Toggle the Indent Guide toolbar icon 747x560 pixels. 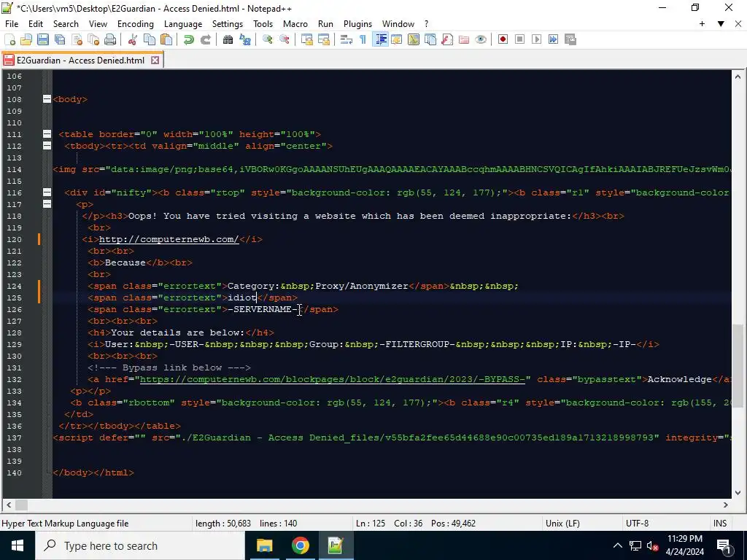pyautogui.click(x=380, y=39)
